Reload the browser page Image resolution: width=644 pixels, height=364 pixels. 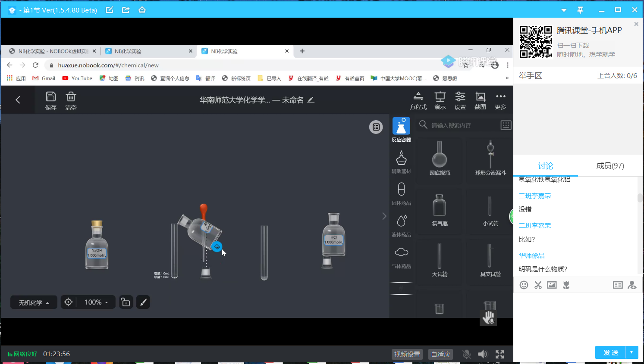tap(35, 65)
